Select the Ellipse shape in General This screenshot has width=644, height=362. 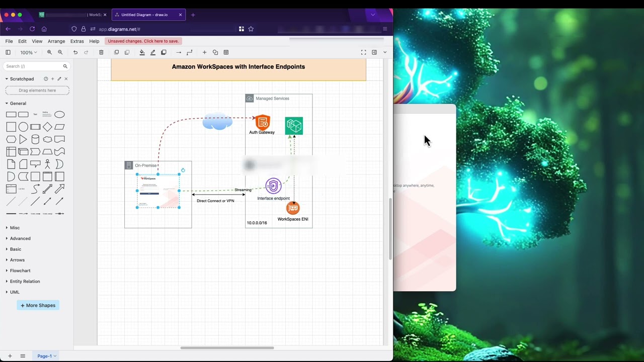click(x=59, y=115)
